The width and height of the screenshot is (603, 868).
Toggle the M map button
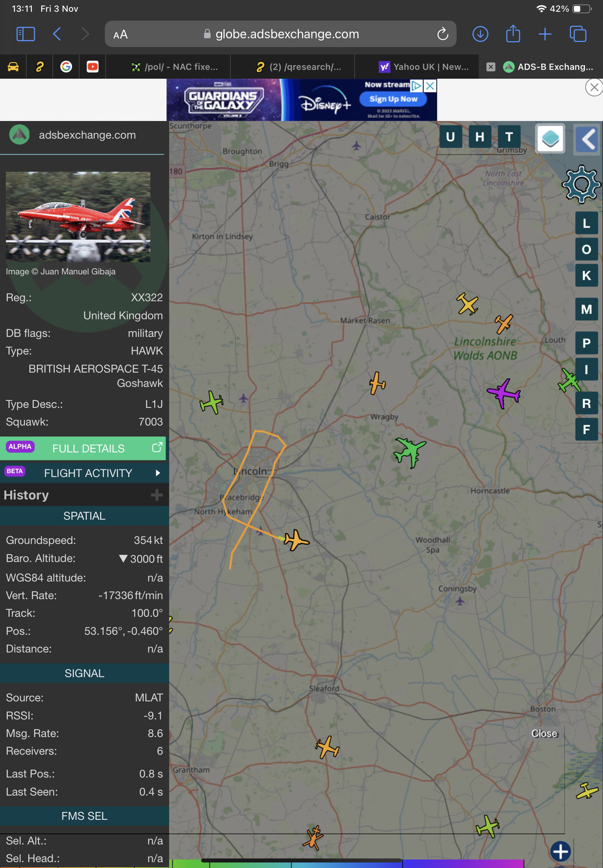pos(586,309)
